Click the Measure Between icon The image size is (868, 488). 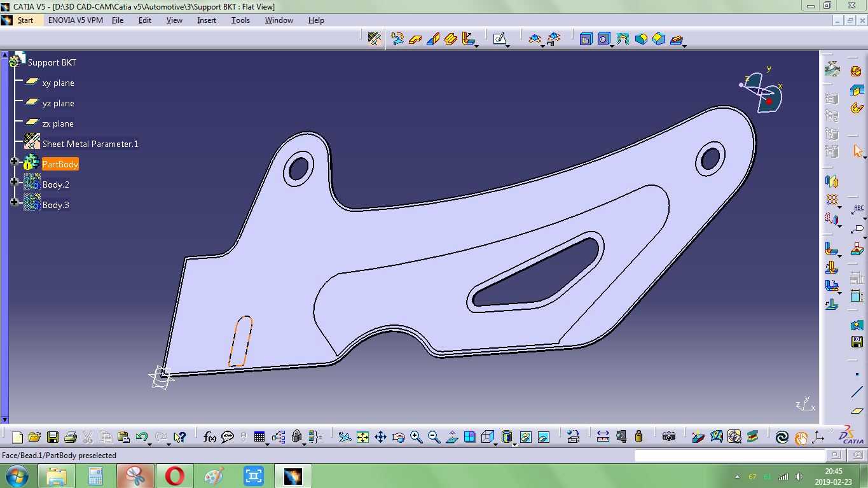(x=603, y=437)
